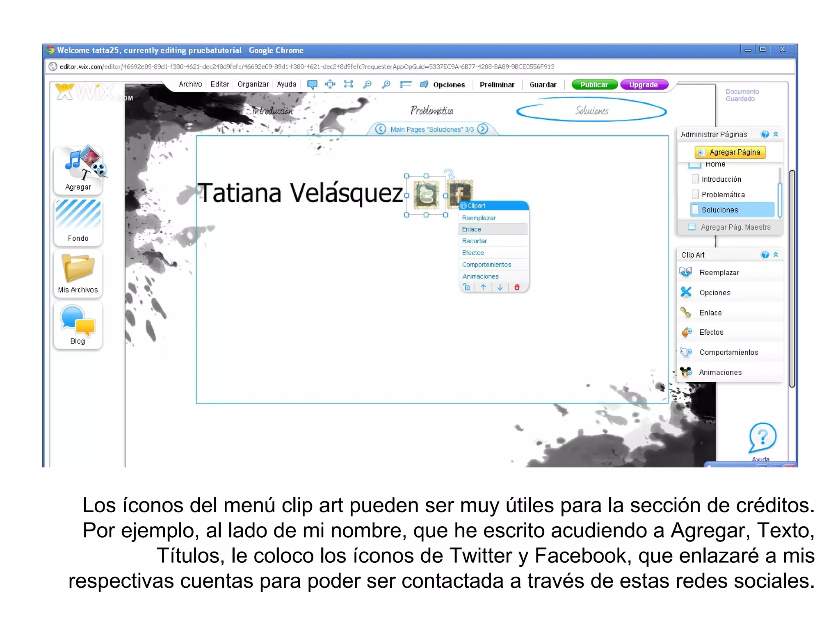This screenshot has width=840, height=630.
Task: Choose Reemplazar in the Clipart popup menu
Action: point(493,218)
